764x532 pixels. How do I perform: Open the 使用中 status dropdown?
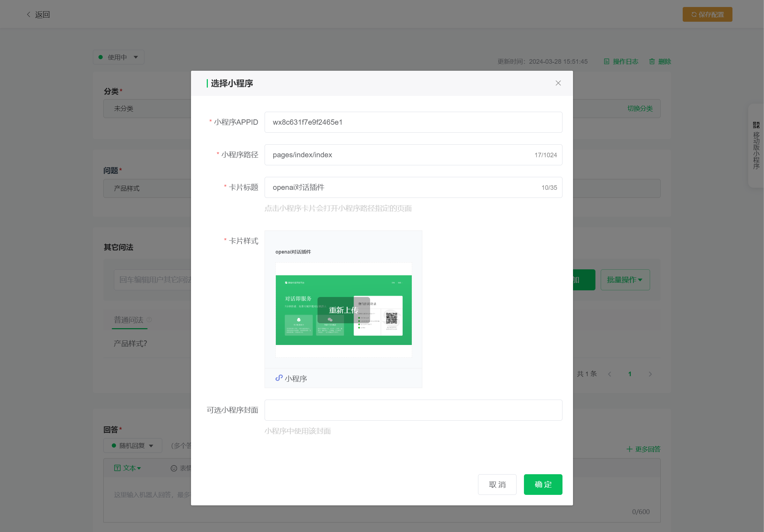(118, 57)
